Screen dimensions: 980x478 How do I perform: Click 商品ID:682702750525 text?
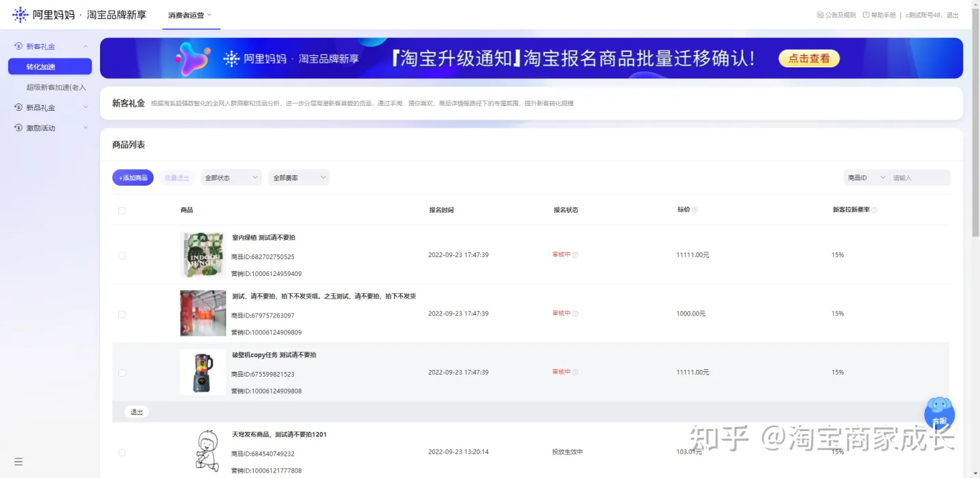pos(263,257)
